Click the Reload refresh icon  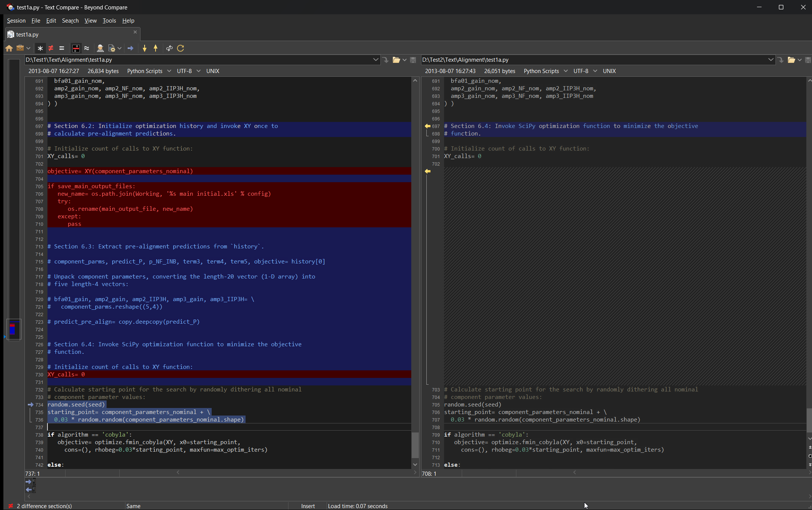(181, 48)
